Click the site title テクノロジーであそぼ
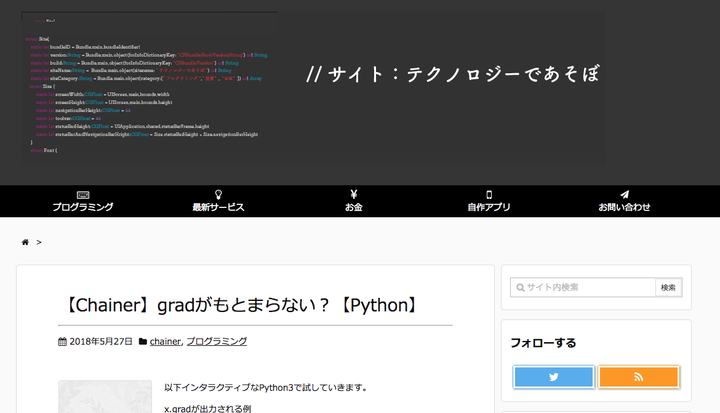 453,74
